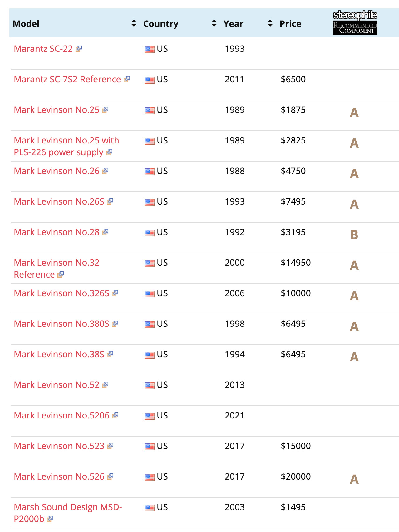Viewport: 399px width, 532px height.
Task: Sort table by Country column arrows
Action: coord(214,23)
